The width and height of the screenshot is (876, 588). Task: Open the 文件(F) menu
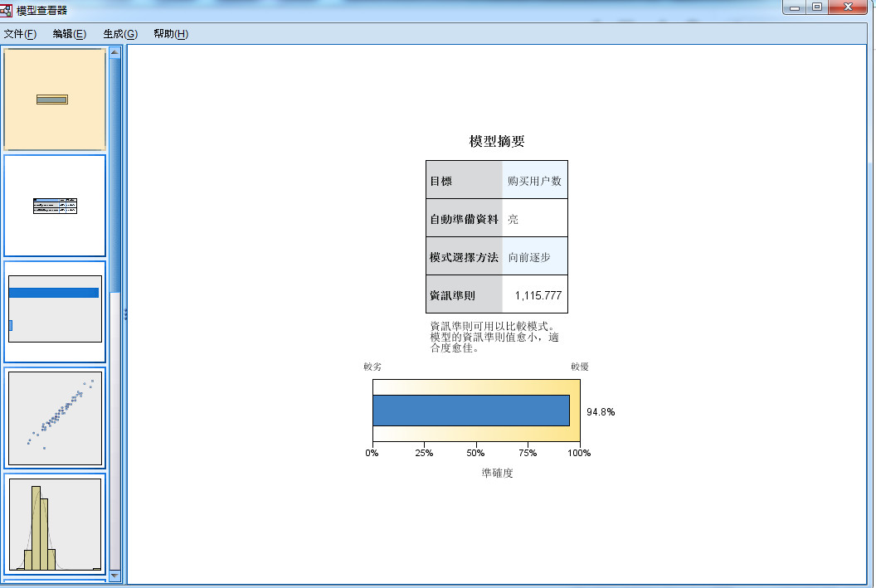(x=20, y=34)
